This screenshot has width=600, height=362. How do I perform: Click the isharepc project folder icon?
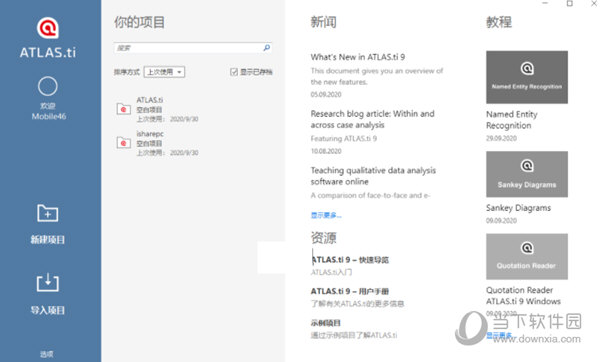coord(123,143)
